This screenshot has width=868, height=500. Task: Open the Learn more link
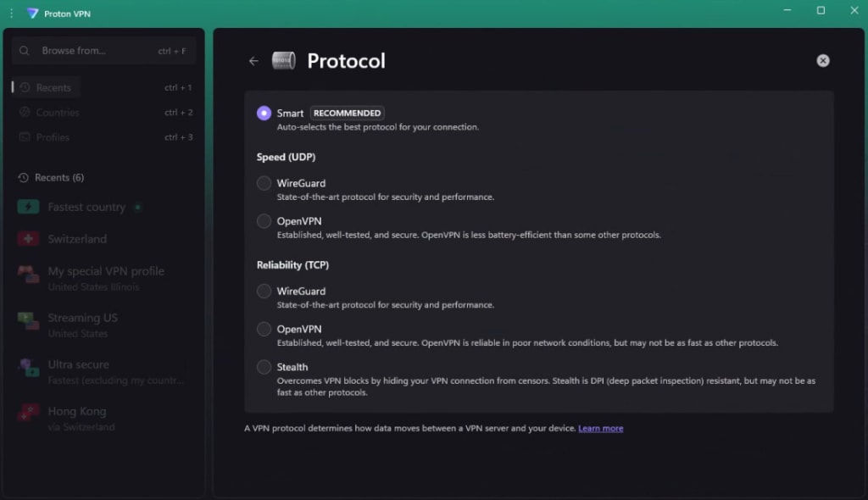coord(601,429)
